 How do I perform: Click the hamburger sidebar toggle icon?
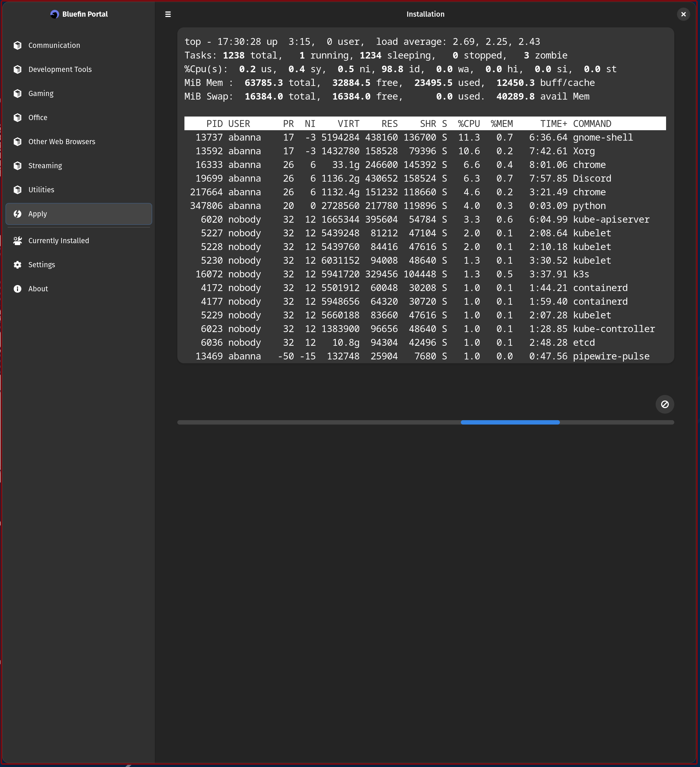pyautogui.click(x=168, y=14)
